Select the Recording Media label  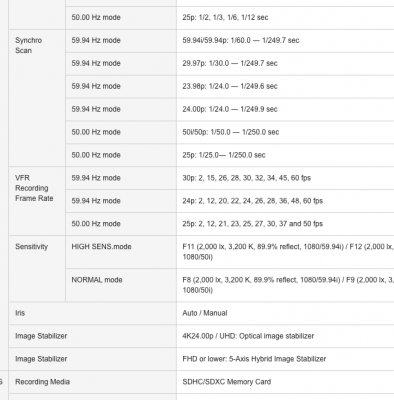click(42, 382)
